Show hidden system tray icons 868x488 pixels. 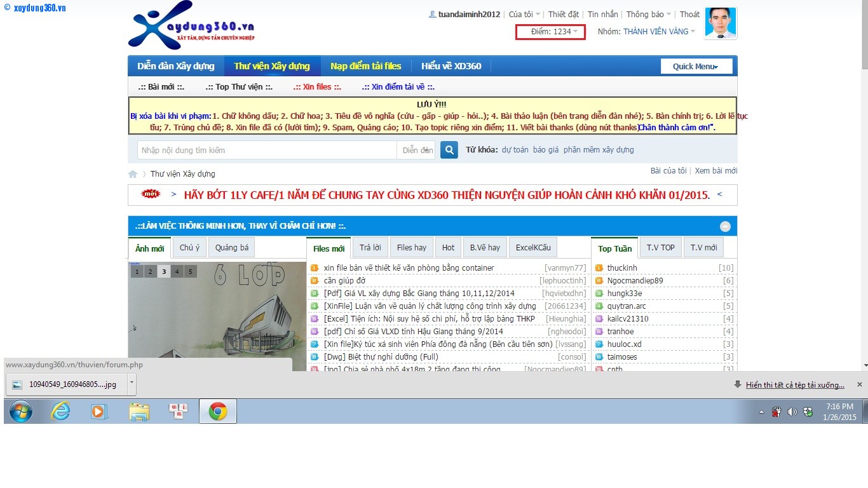(762, 412)
